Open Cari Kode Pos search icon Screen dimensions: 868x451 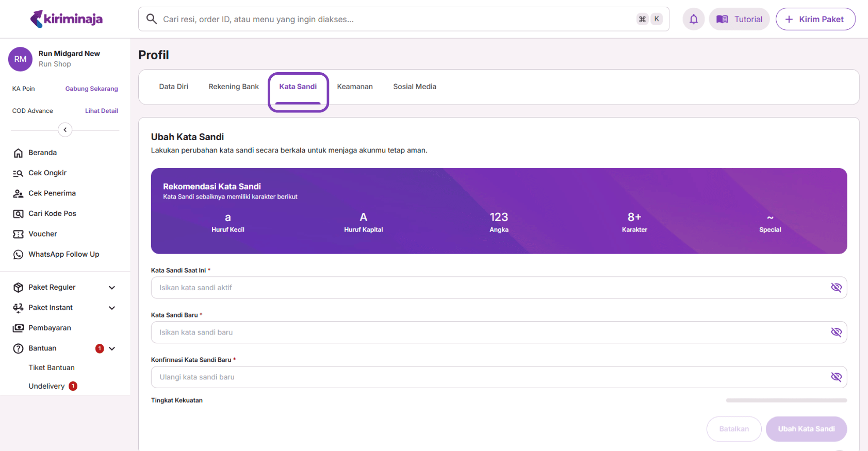point(18,214)
